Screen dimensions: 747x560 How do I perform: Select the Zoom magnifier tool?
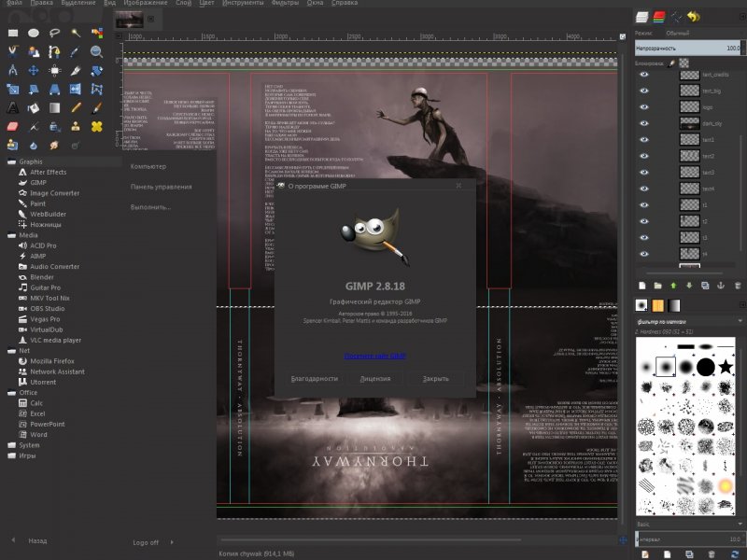[x=97, y=51]
